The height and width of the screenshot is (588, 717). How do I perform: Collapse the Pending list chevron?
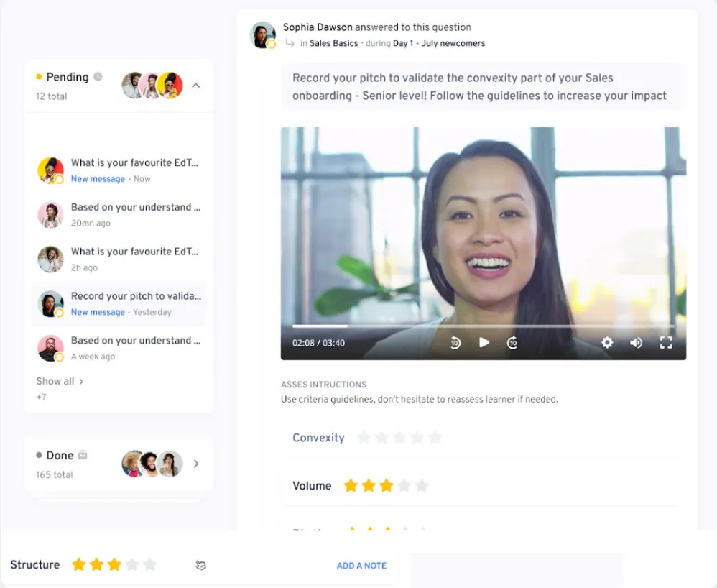coord(195,86)
